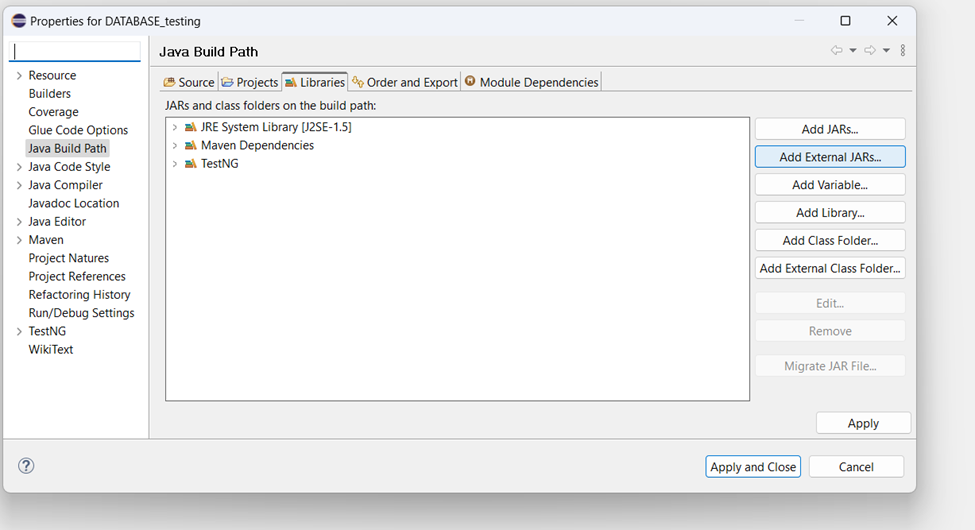Click the back navigation arrow icon
The width and height of the screenshot is (975, 530).
(x=837, y=50)
